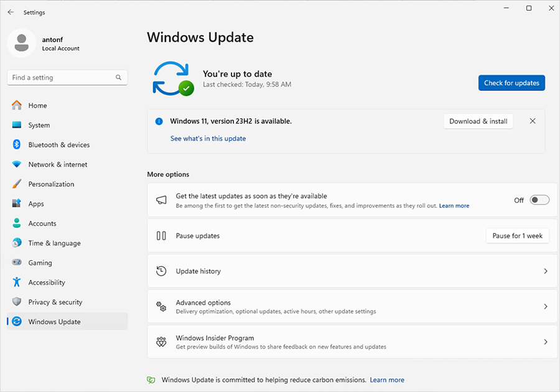This screenshot has height=392, width=560.
Task: Click the Check for updates button
Action: tap(511, 83)
